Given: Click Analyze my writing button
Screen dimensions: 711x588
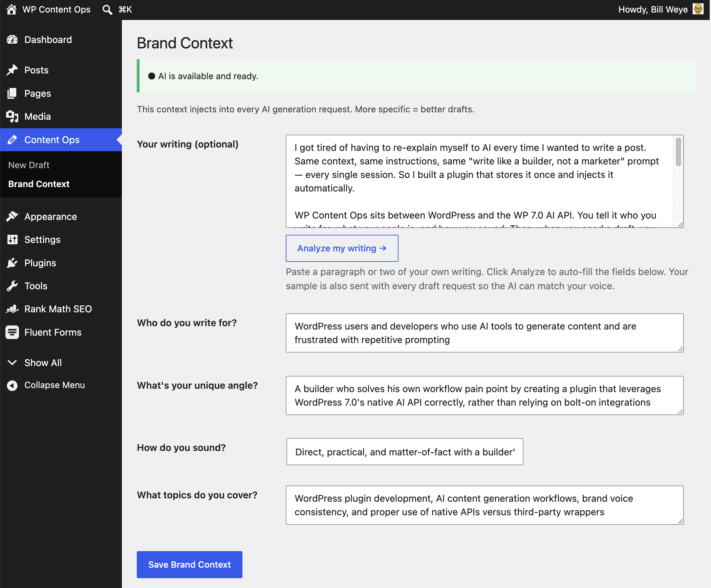Looking at the screenshot, I should (342, 248).
